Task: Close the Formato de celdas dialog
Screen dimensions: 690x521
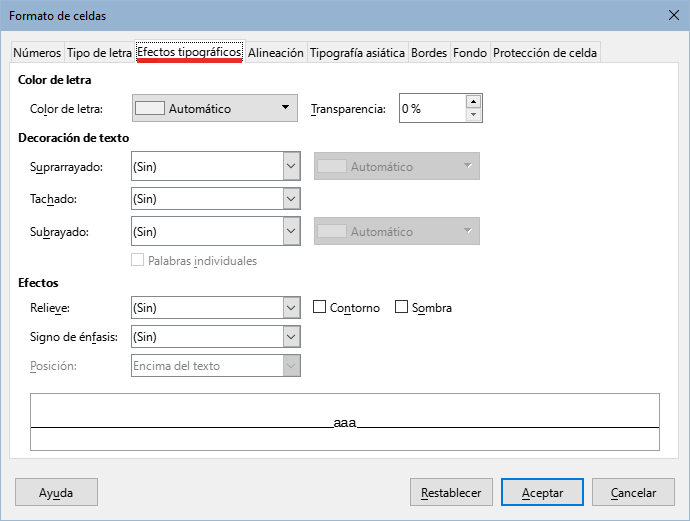Action: click(x=673, y=15)
